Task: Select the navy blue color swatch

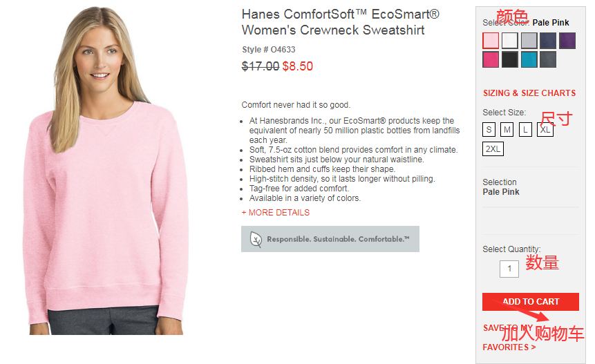Action: tap(548, 41)
